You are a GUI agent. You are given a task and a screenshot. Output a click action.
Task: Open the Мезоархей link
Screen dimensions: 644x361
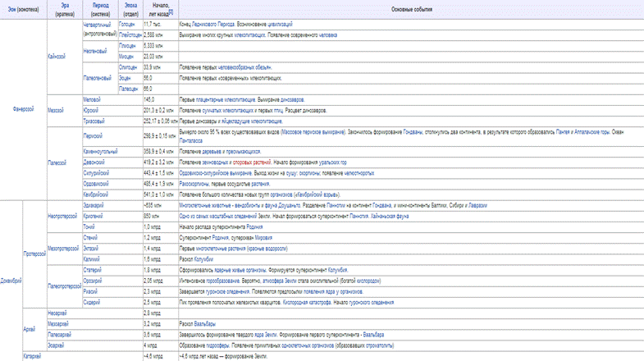[x=58, y=324]
